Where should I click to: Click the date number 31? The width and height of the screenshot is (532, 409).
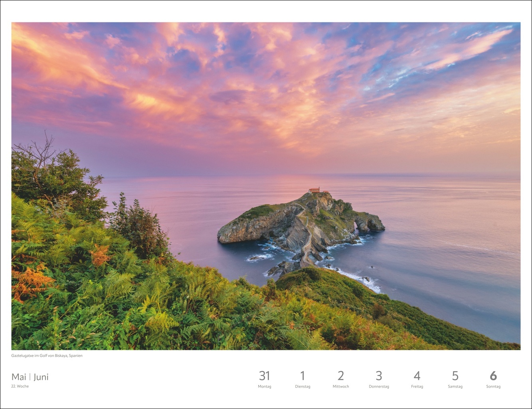pyautogui.click(x=264, y=376)
